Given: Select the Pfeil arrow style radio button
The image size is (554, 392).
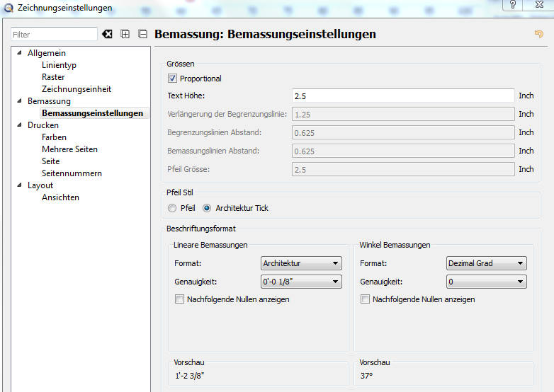Looking at the screenshot, I should pyautogui.click(x=172, y=208).
